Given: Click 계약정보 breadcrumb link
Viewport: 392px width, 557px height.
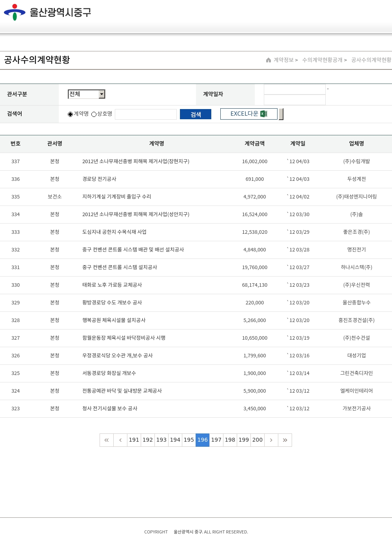Looking at the screenshot, I should (283, 60).
